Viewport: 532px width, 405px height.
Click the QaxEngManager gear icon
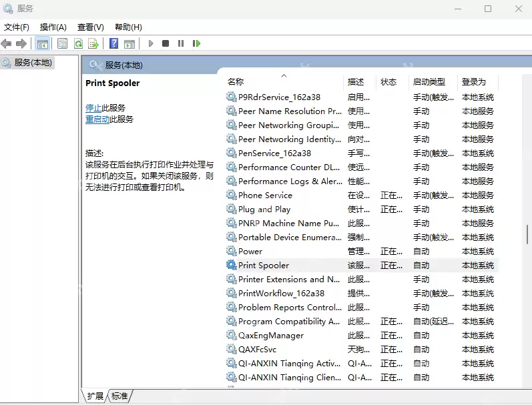pos(232,335)
